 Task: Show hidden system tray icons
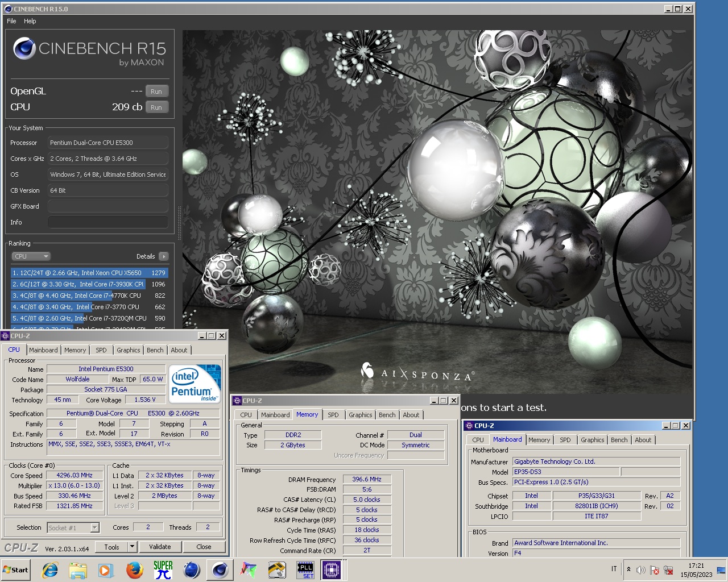point(628,569)
